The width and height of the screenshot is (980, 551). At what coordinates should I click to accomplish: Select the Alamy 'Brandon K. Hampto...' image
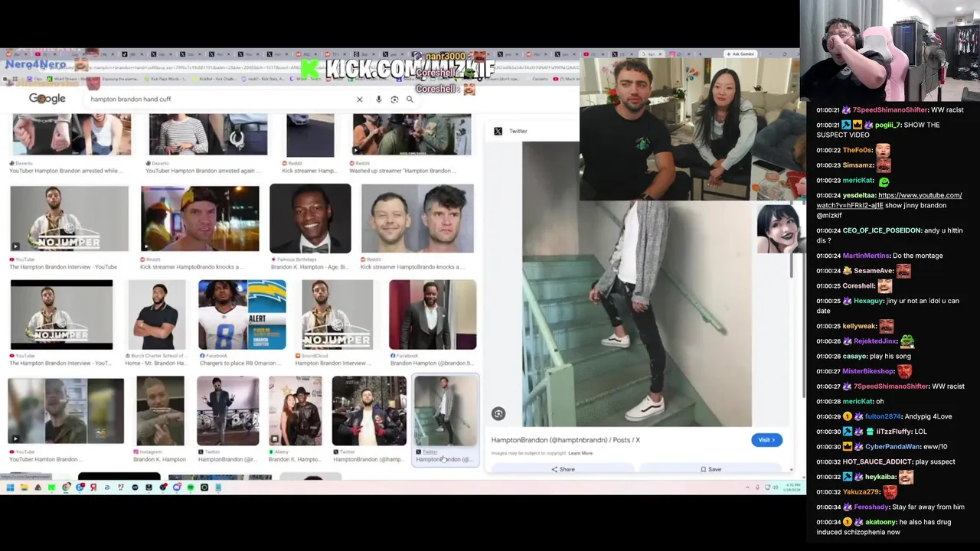(295, 411)
